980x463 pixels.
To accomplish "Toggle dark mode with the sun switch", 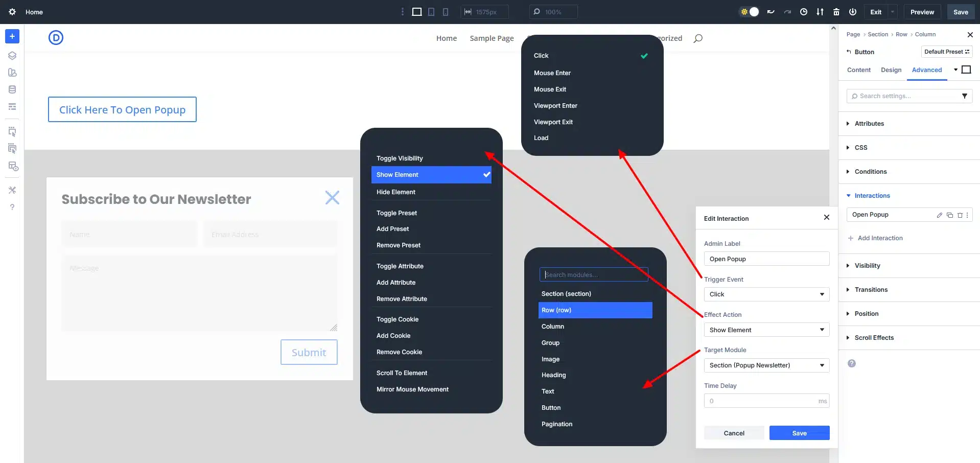I will [x=749, y=12].
